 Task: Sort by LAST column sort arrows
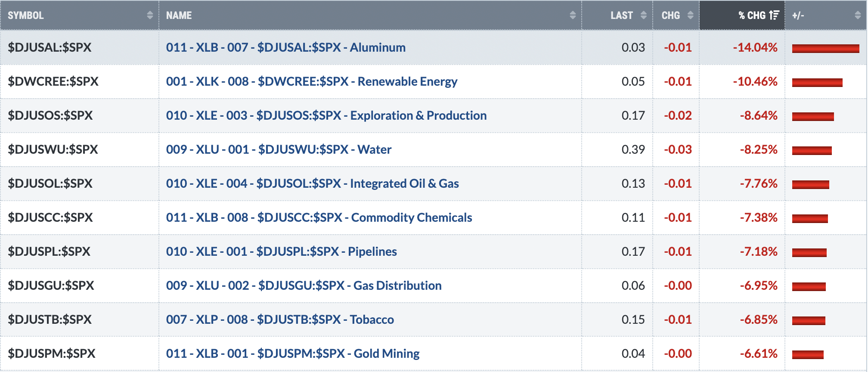tap(644, 15)
